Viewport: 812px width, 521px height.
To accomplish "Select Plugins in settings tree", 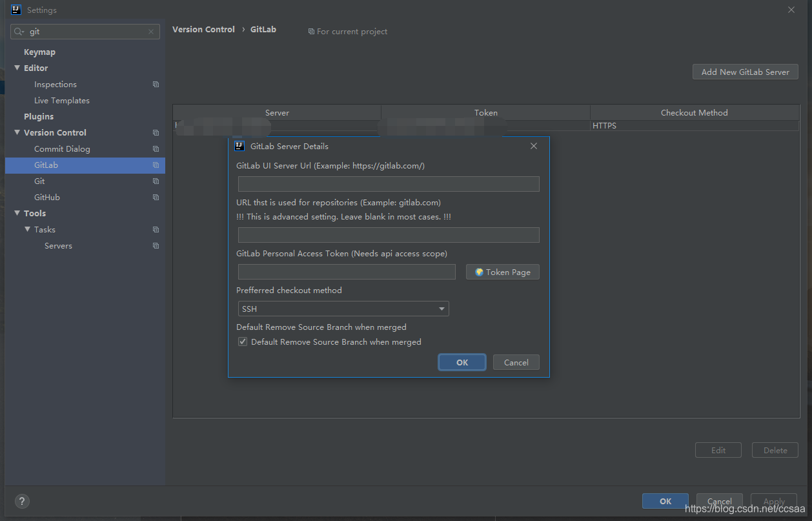I will 39,117.
